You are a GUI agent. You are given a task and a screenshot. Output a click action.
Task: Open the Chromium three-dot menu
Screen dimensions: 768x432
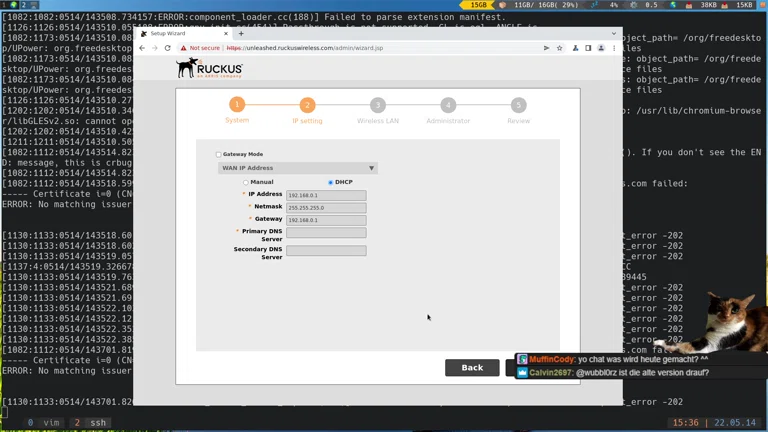tap(614, 48)
